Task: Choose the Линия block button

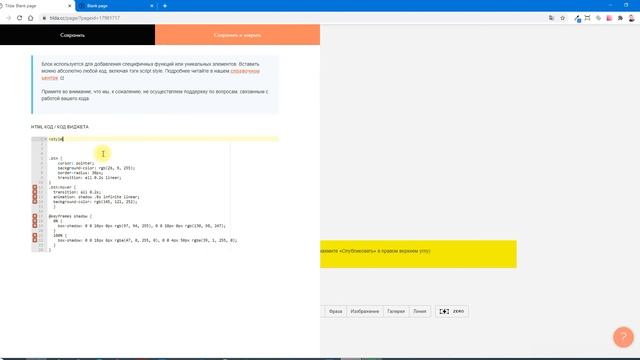Action: point(420,311)
